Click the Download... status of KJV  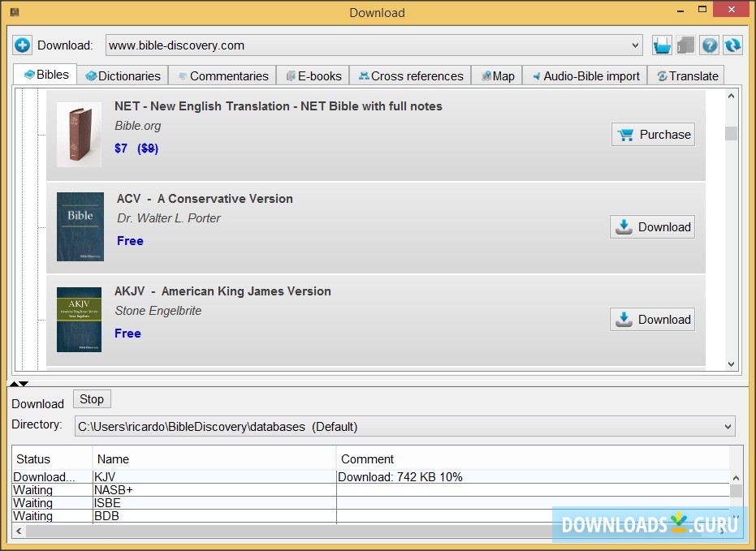click(x=44, y=477)
